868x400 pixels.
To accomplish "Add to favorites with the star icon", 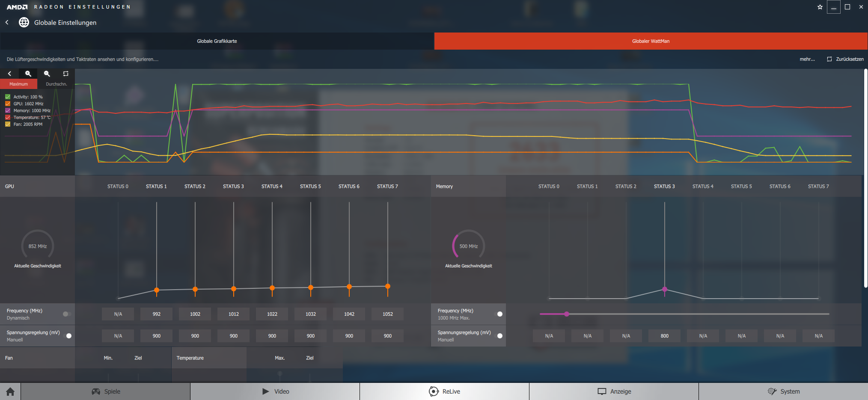I will coord(820,7).
